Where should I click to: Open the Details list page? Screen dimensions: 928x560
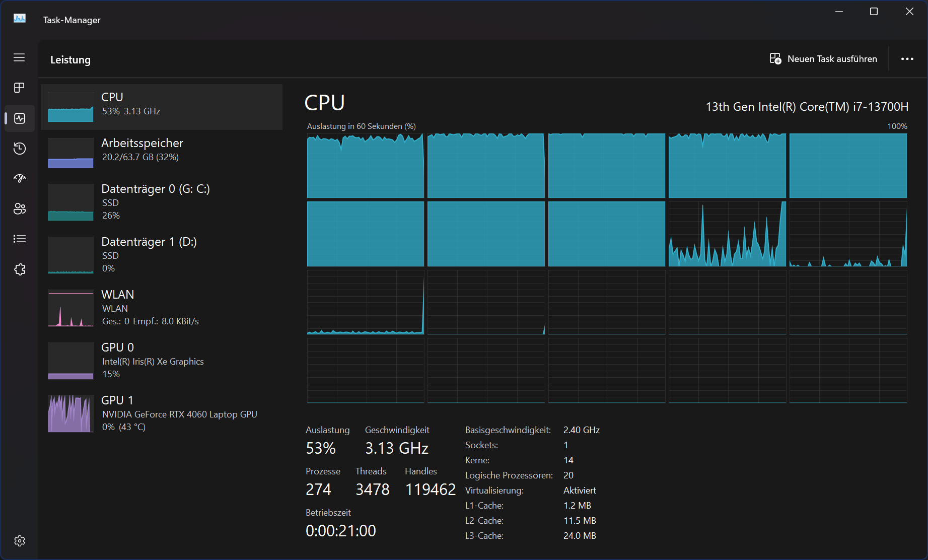[19, 239]
